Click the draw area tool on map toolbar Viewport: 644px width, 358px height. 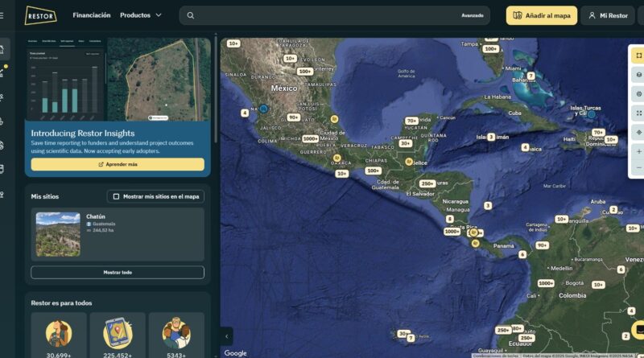[x=638, y=55]
